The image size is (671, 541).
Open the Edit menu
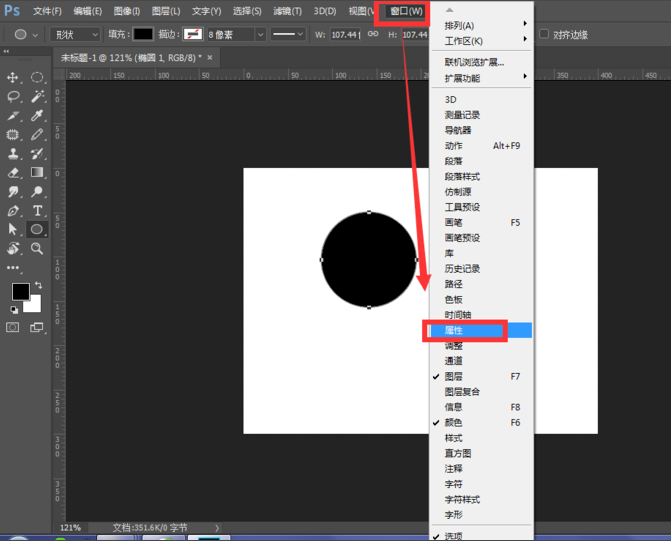point(87,11)
